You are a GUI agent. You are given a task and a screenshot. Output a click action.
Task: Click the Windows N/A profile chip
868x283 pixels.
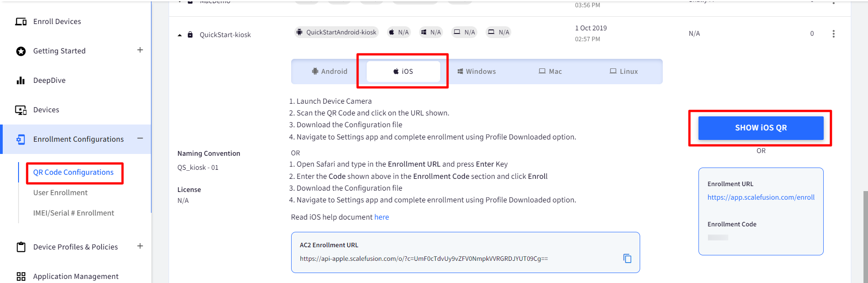tap(431, 32)
